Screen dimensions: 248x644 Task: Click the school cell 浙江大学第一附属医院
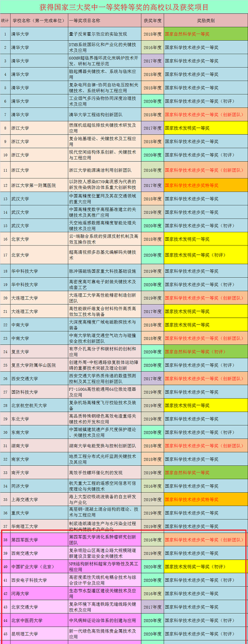[39, 185]
